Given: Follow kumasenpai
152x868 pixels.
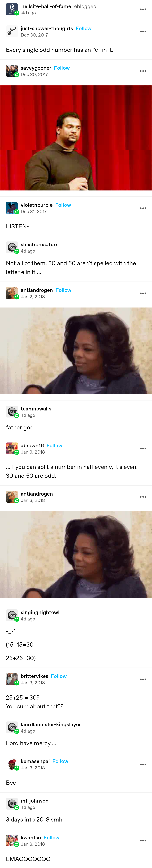Looking at the screenshot, I should pyautogui.click(x=60, y=762).
